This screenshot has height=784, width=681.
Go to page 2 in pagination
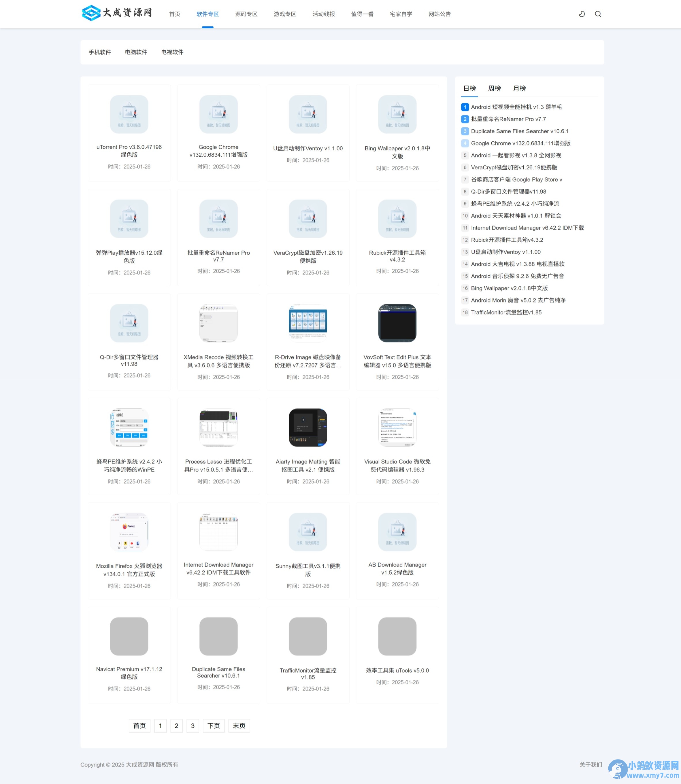point(176,726)
